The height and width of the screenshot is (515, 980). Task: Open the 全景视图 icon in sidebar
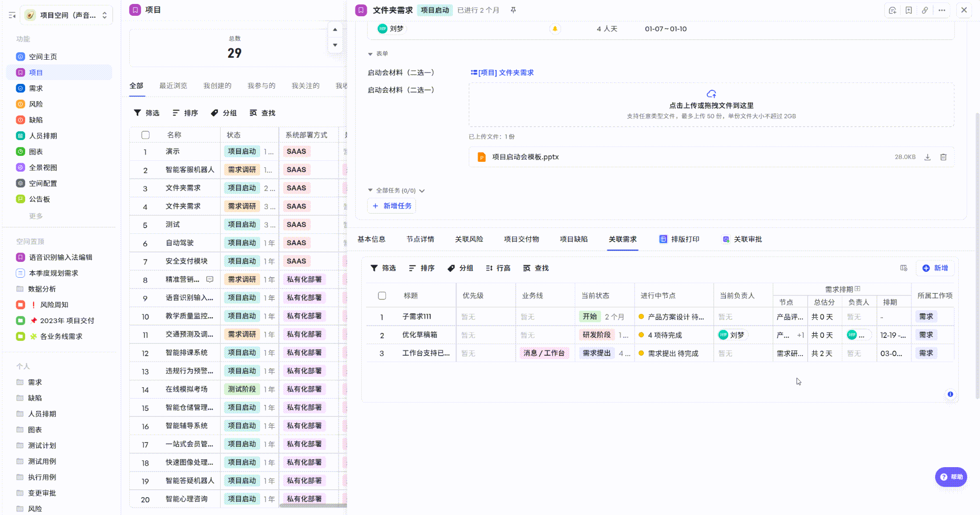(20, 167)
